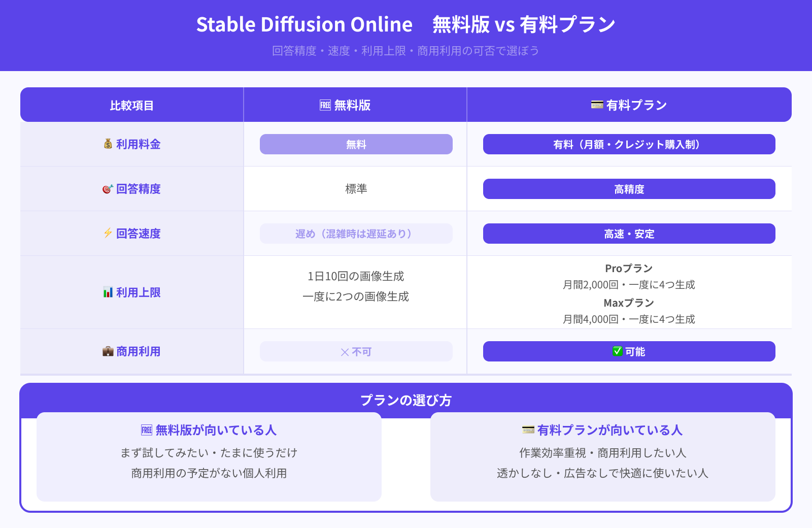The height and width of the screenshot is (528, 812).
Task: Switch to the 有料プラン column header
Action: 629,105
